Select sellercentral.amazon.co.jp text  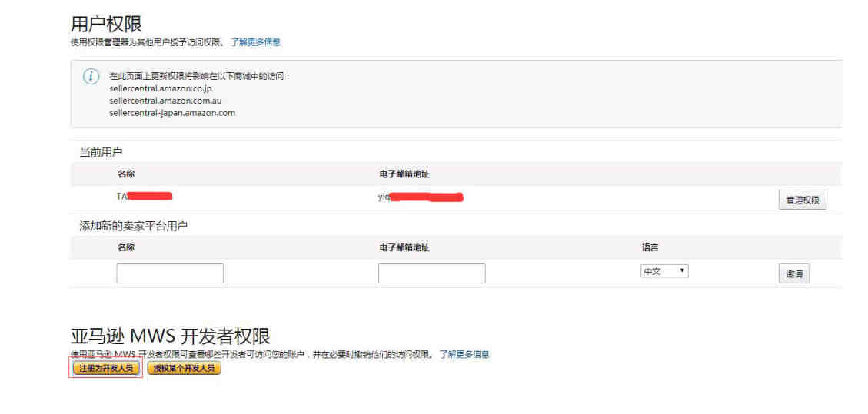(161, 88)
